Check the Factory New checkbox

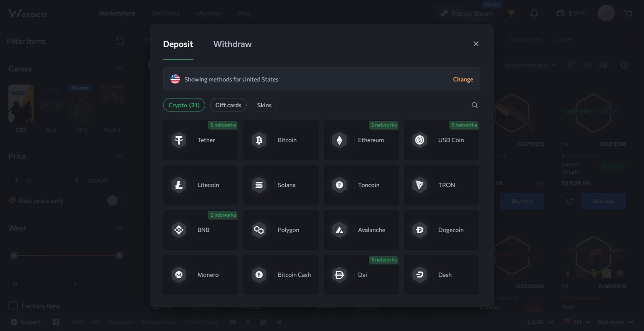point(13,306)
